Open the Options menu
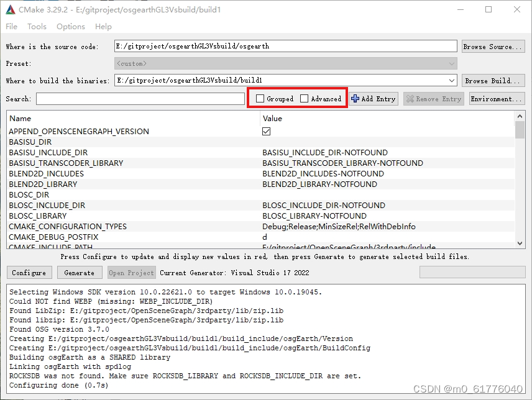The width and height of the screenshot is (532, 400). pos(70,27)
